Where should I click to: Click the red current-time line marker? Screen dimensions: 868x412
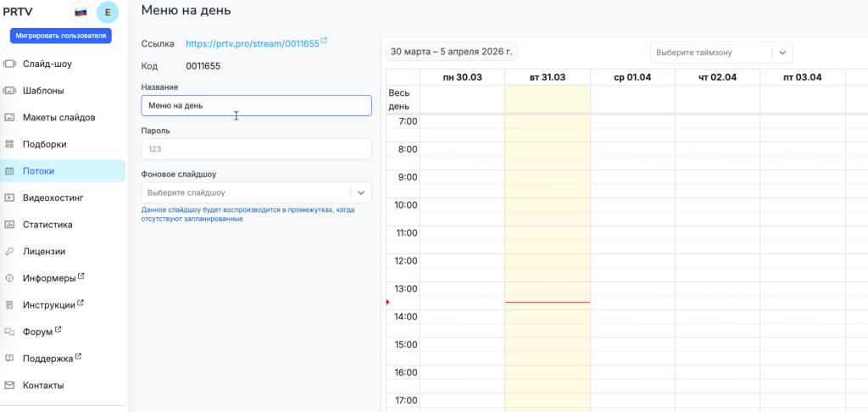pyautogui.click(x=547, y=302)
